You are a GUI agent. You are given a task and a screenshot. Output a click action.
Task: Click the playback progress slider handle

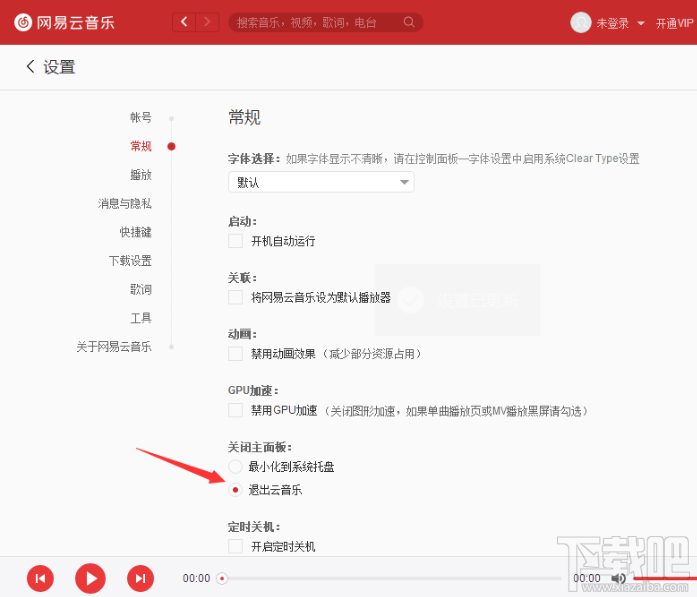tap(222, 578)
